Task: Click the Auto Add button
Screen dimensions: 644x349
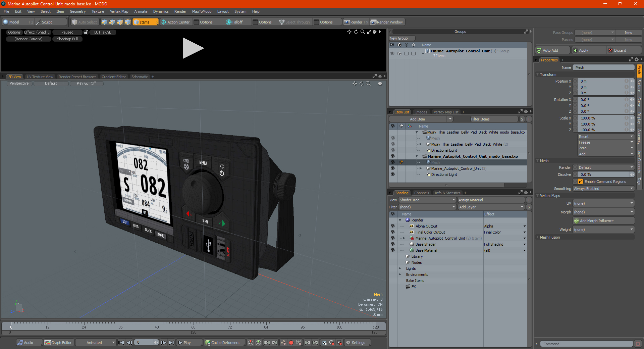Action: pyautogui.click(x=552, y=50)
